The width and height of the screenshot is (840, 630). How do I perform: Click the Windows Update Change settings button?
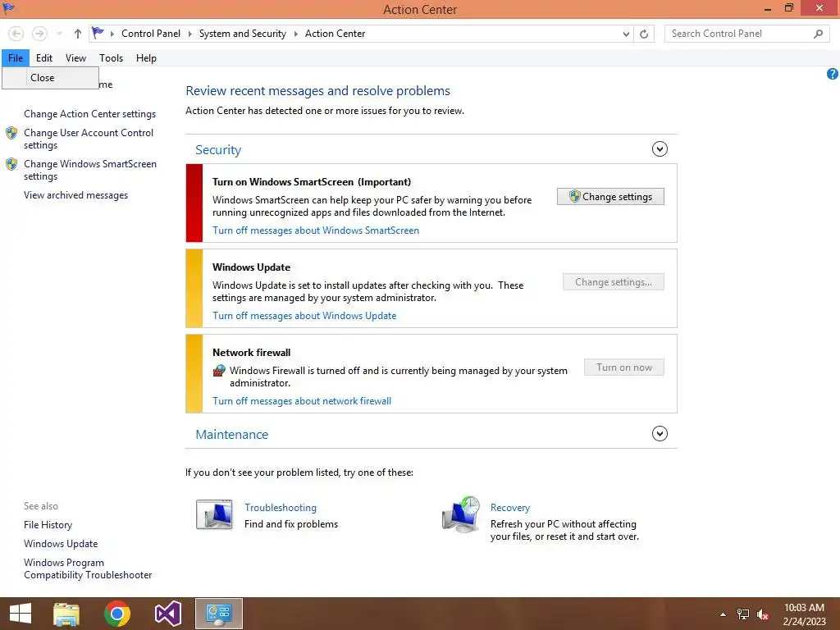coord(613,282)
